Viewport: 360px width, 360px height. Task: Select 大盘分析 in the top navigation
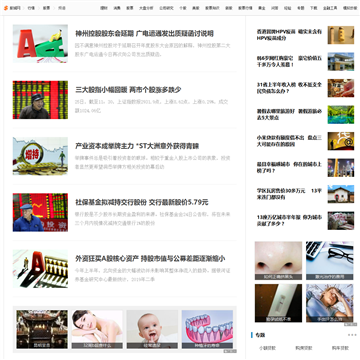(x=146, y=8)
